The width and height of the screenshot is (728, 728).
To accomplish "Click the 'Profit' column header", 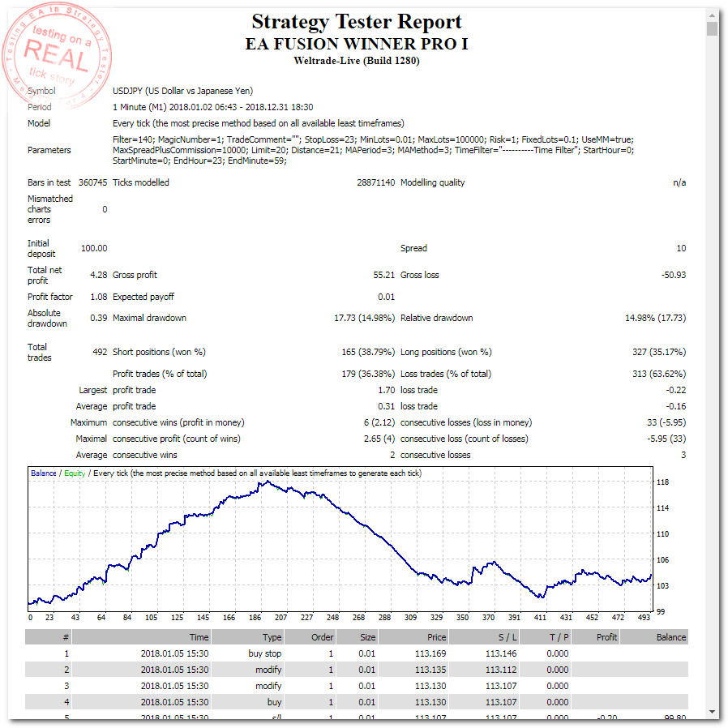I will pyautogui.click(x=596, y=637).
